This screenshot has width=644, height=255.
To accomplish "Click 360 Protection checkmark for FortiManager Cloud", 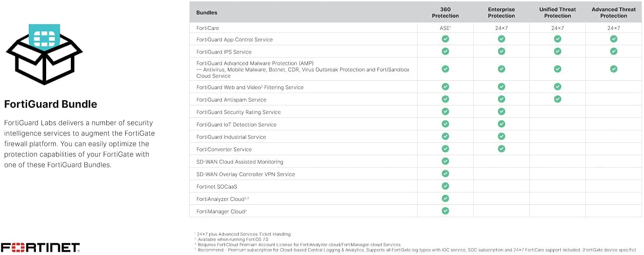I will point(445,211).
